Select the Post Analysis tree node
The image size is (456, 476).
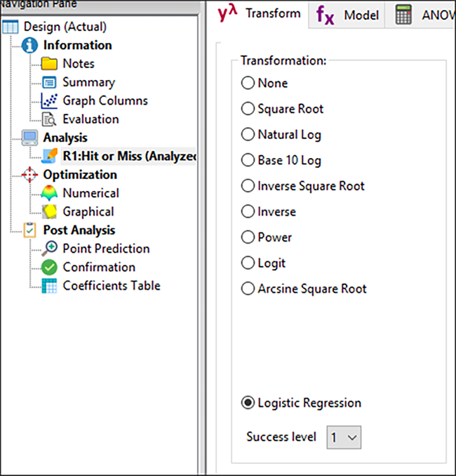tap(79, 230)
